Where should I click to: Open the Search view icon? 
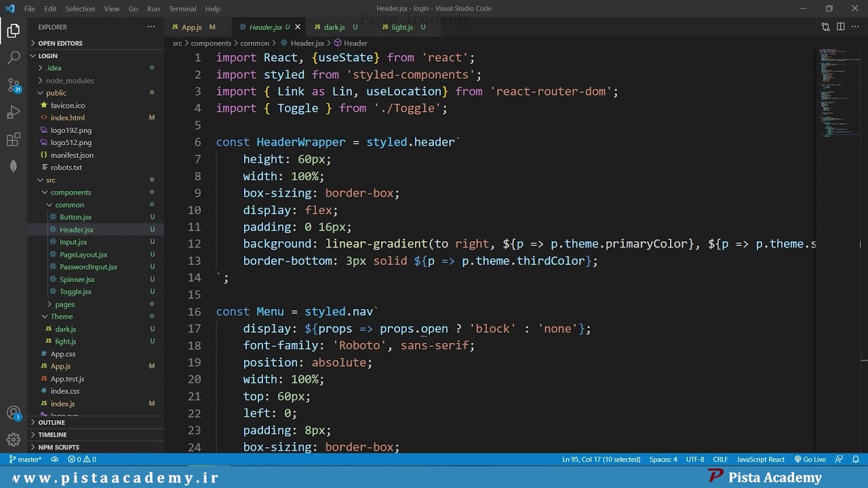click(14, 58)
